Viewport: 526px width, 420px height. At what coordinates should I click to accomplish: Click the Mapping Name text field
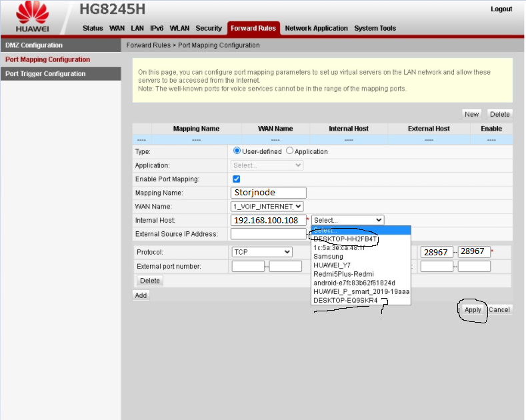(x=268, y=193)
